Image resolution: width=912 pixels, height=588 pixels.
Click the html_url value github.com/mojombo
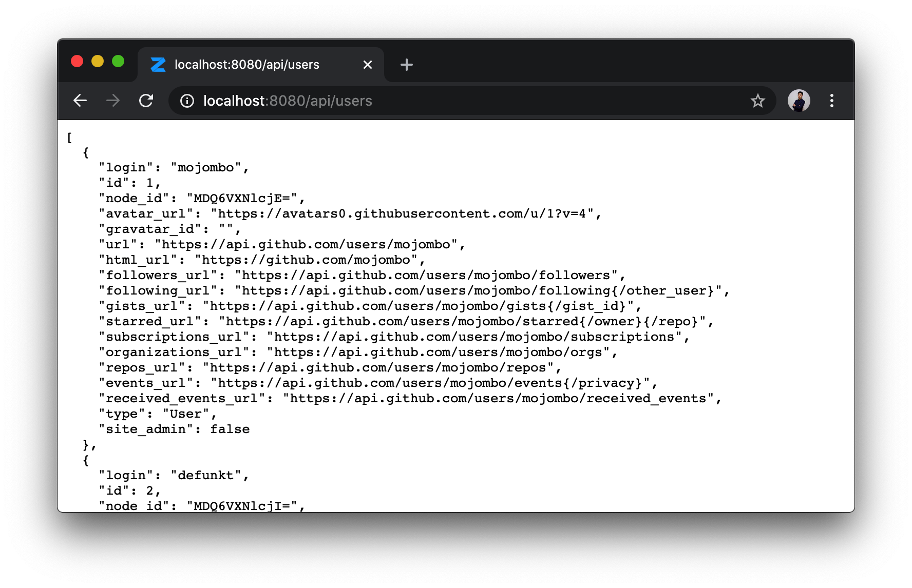point(306,260)
